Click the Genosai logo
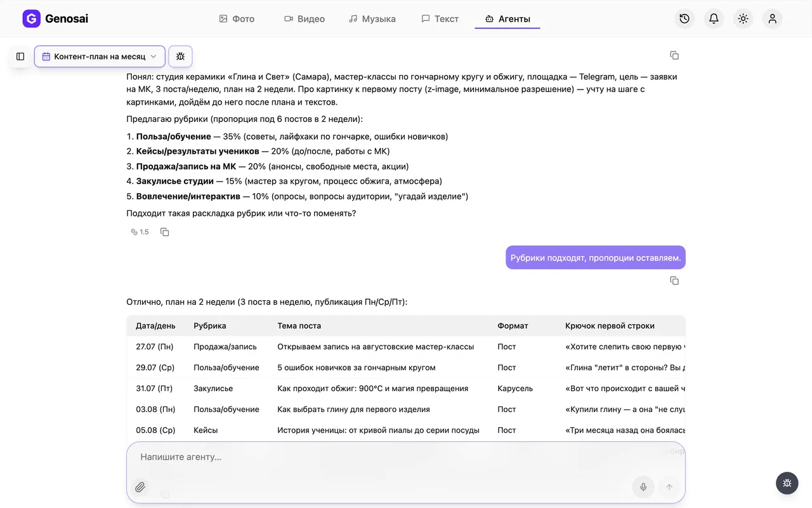 (55, 19)
